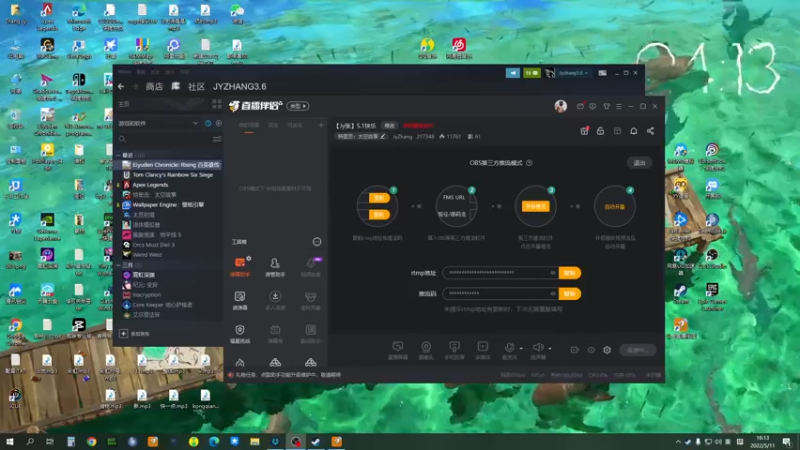This screenshot has width=800, height=450.
Task: Open the 虚拟形象 bear-face tool
Action: tap(311, 300)
